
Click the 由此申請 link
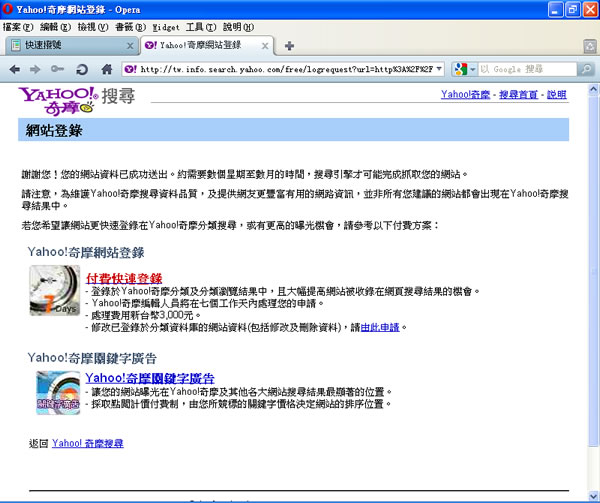(380, 327)
